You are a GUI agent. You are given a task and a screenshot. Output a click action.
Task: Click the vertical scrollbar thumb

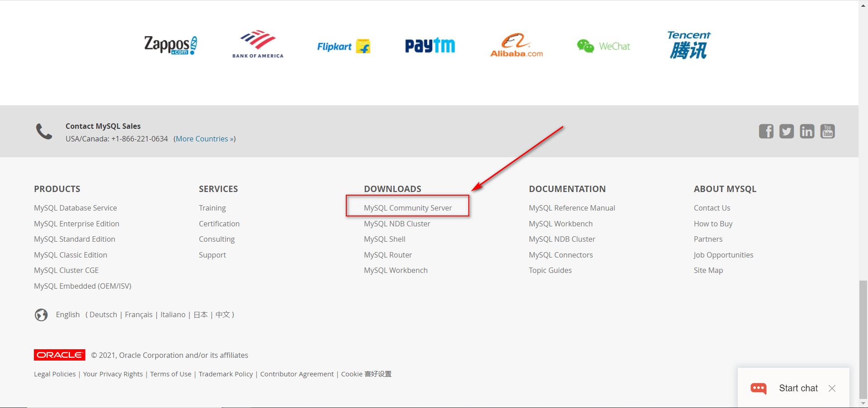[863, 339]
